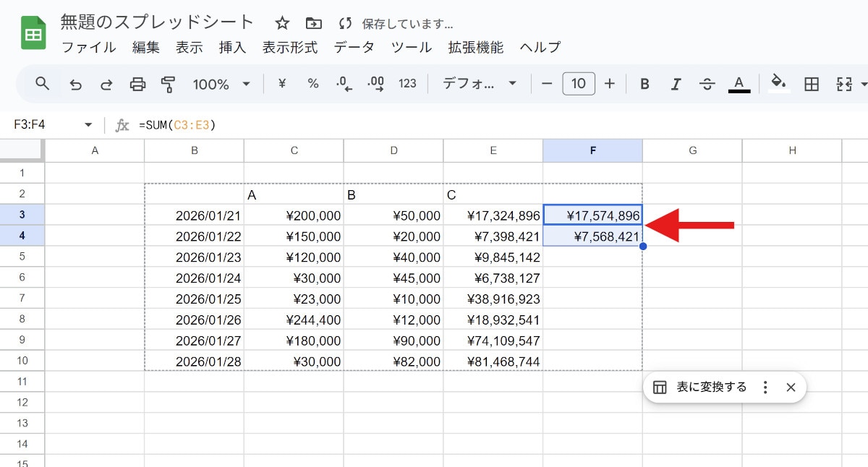Click the 表に変換する button
Viewport: 868px width, 467px height.
700,387
